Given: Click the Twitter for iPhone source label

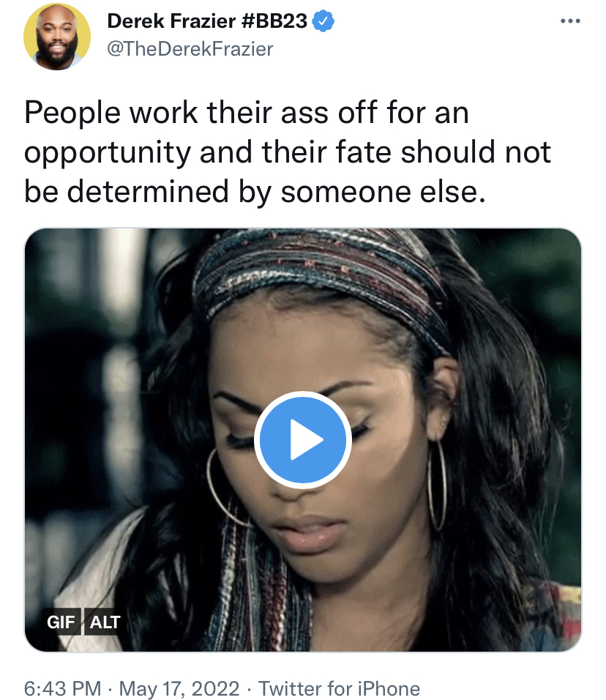Looking at the screenshot, I should point(339,688).
